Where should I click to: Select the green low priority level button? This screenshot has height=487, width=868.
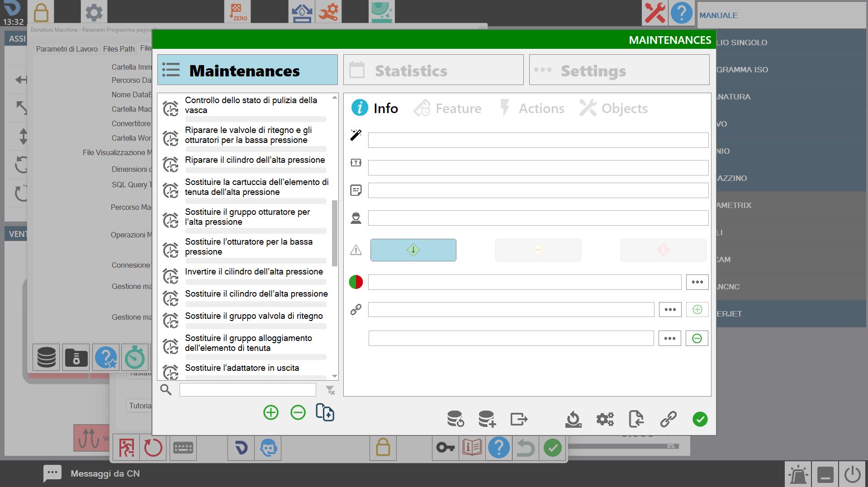pos(413,250)
